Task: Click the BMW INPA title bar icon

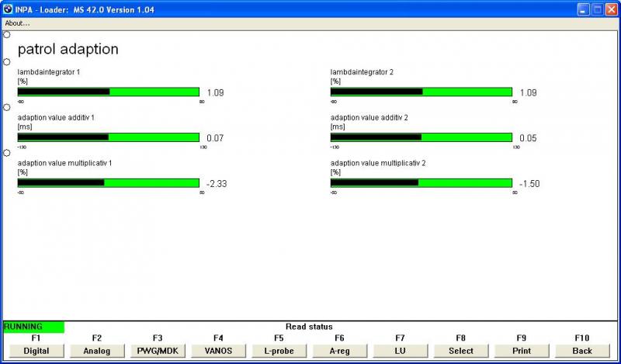Action: pyautogui.click(x=8, y=9)
